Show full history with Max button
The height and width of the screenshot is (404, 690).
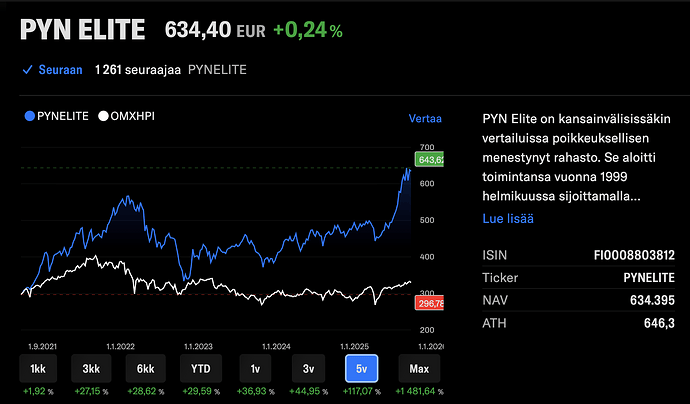pos(419,367)
